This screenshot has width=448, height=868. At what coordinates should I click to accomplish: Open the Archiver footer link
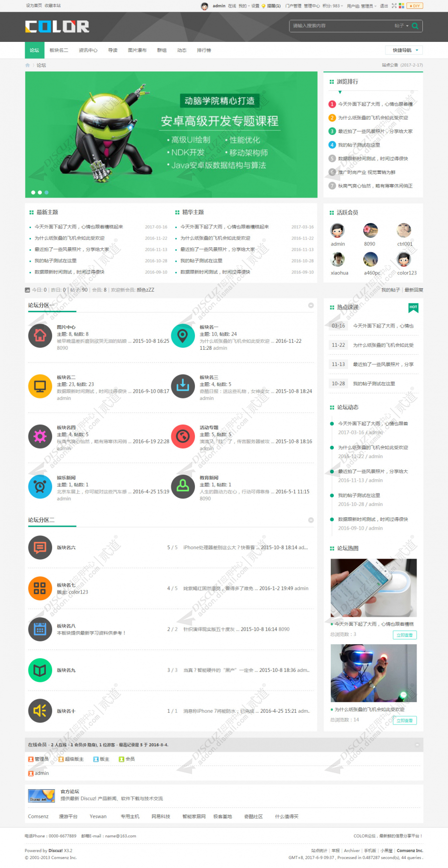click(x=352, y=850)
